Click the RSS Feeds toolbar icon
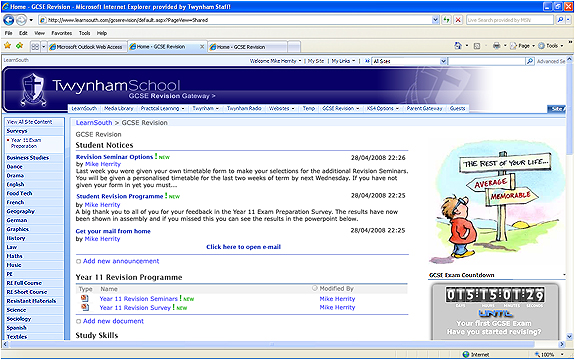This screenshot has height=360, width=575. point(477,46)
